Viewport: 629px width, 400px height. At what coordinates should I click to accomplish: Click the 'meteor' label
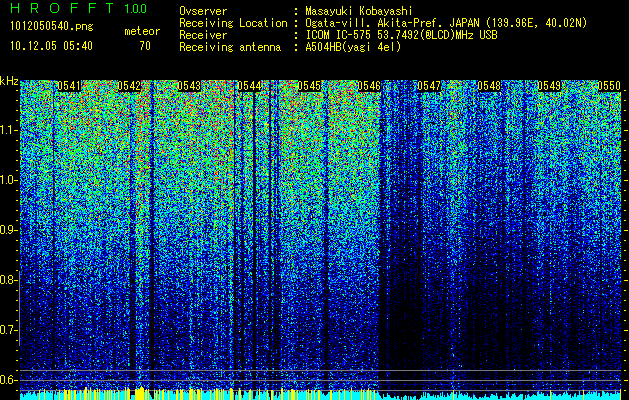(x=142, y=31)
